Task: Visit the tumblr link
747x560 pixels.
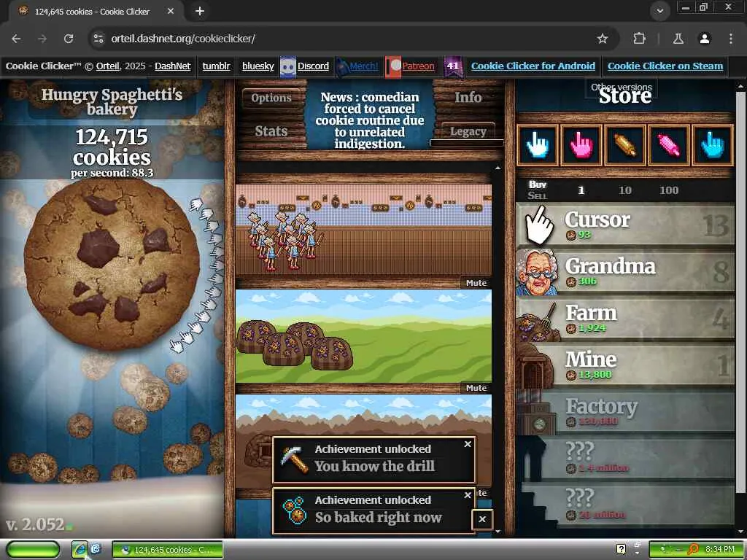Action: point(216,66)
